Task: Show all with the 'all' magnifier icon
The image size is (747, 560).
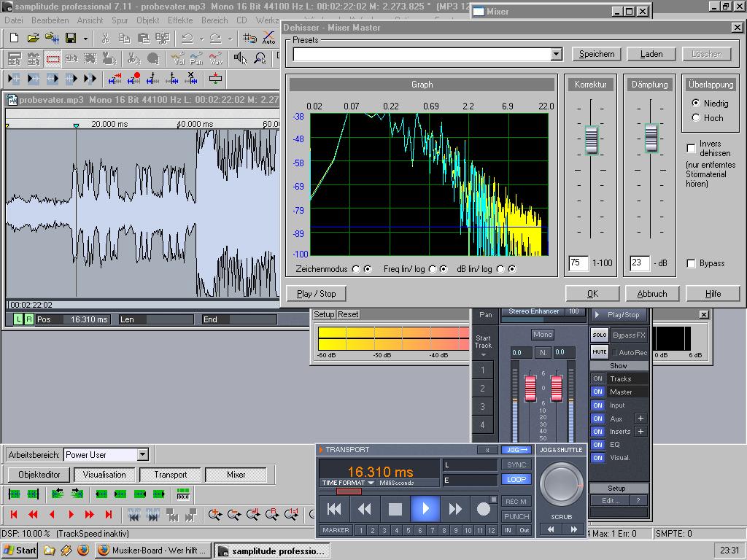Action: point(253,514)
